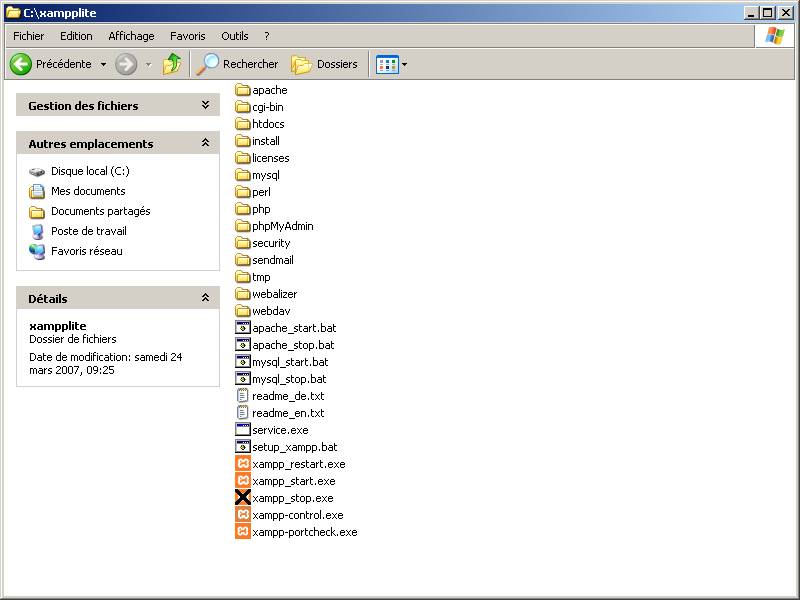Select the security folder icon
Screen dimensions: 800x600
(x=243, y=243)
